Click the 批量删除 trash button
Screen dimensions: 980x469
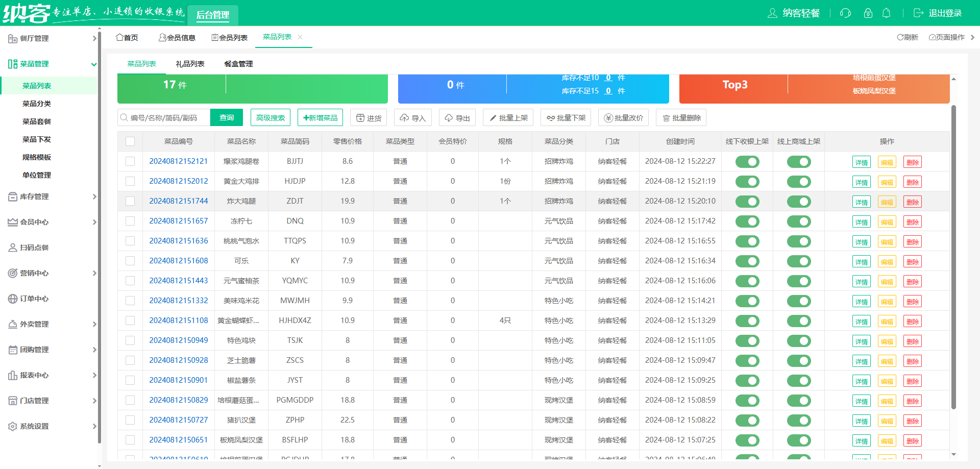[x=681, y=118]
